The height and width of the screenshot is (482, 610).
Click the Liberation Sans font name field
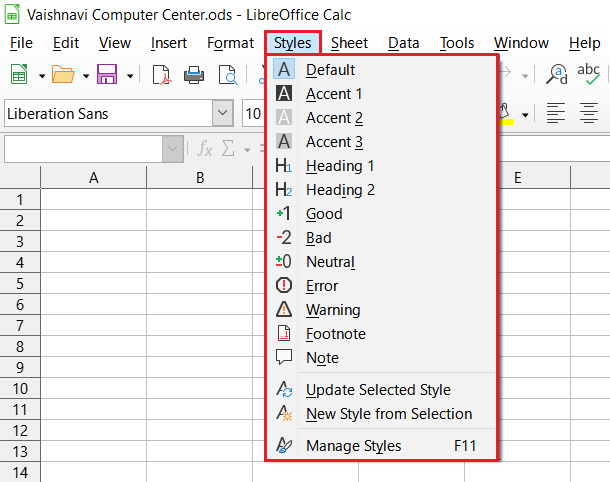pos(109,113)
